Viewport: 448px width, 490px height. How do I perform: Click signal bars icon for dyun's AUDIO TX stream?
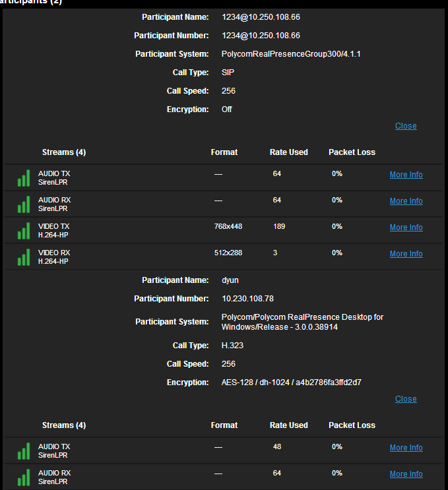(x=24, y=451)
